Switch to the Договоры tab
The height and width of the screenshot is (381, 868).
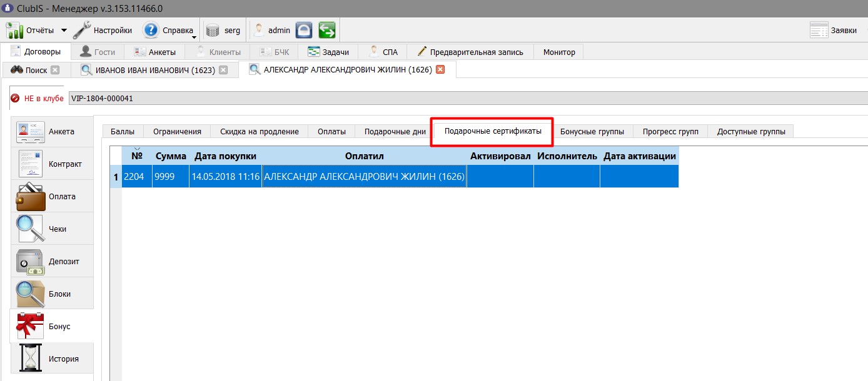pos(36,52)
